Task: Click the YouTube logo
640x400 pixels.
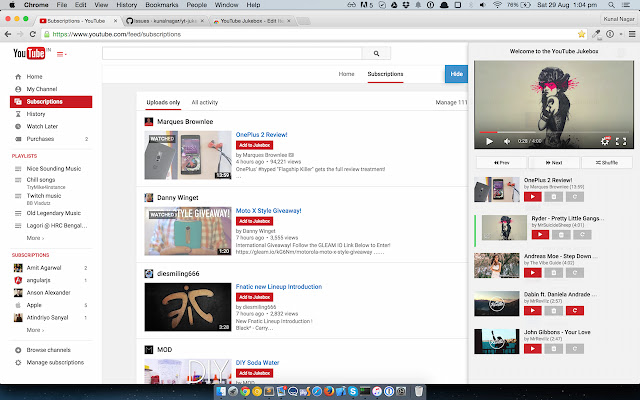Action: click(x=29, y=53)
